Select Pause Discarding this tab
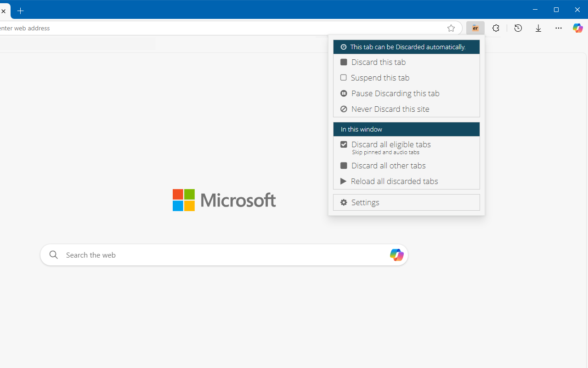 click(x=407, y=93)
